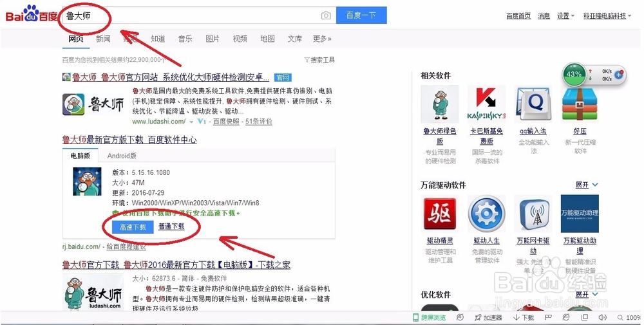The width and height of the screenshot is (644, 325).
Task: Click blue plus button on speed widget
Action: [618, 75]
